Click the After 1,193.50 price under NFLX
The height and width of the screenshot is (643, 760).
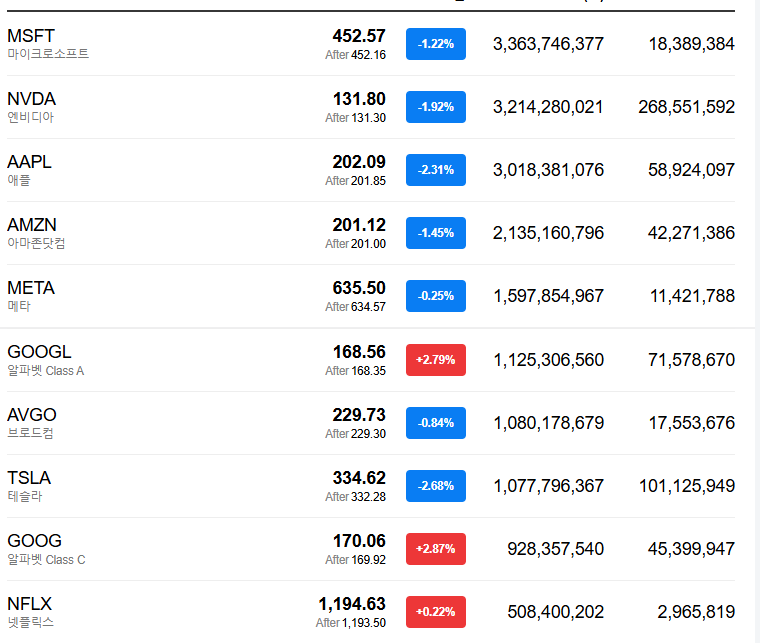[351, 623]
